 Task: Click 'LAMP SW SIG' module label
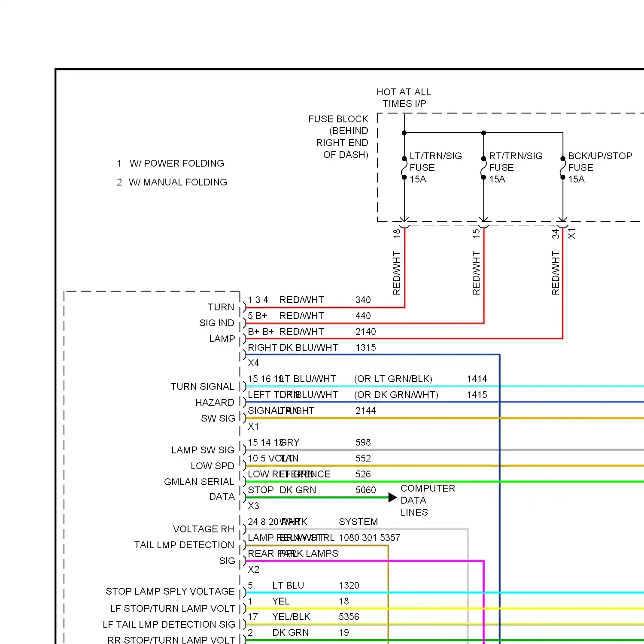click(x=203, y=450)
